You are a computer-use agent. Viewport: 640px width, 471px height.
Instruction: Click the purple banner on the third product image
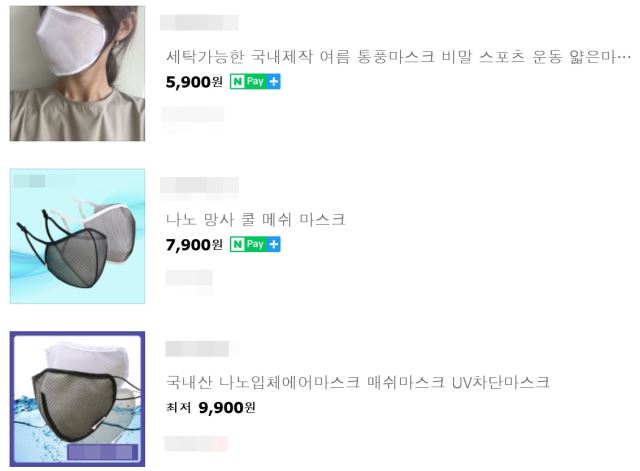click(x=102, y=452)
